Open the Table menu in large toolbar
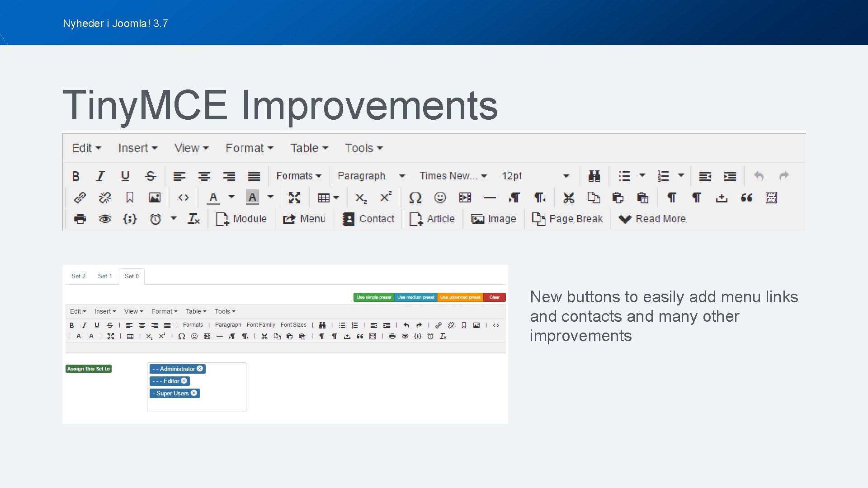 click(x=309, y=148)
